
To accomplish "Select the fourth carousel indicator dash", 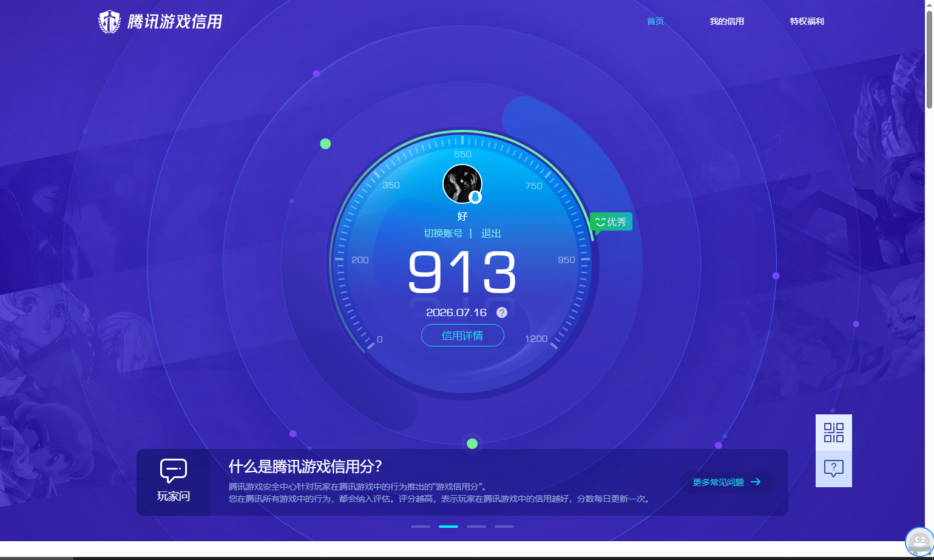I will (x=504, y=527).
